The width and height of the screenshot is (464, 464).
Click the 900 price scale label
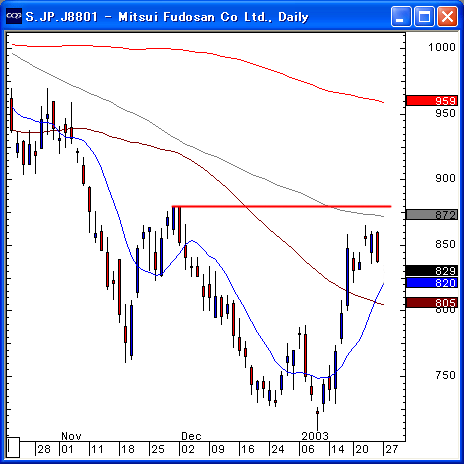[445, 178]
